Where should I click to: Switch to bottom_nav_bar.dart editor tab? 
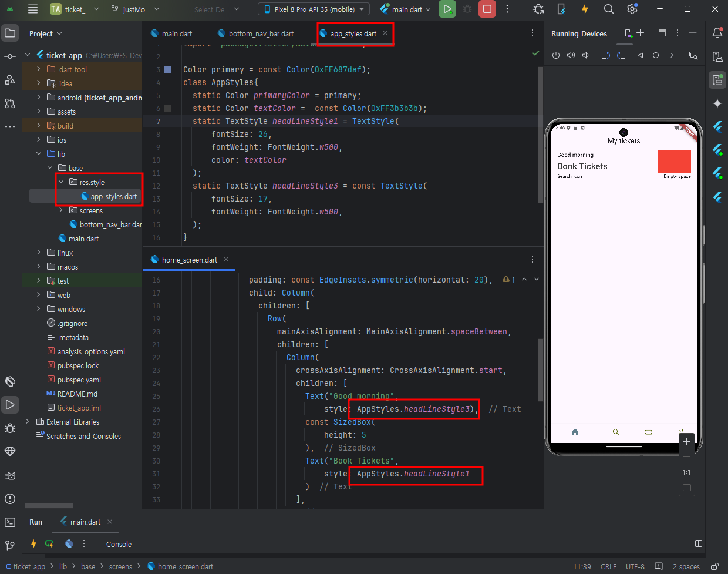pos(255,33)
